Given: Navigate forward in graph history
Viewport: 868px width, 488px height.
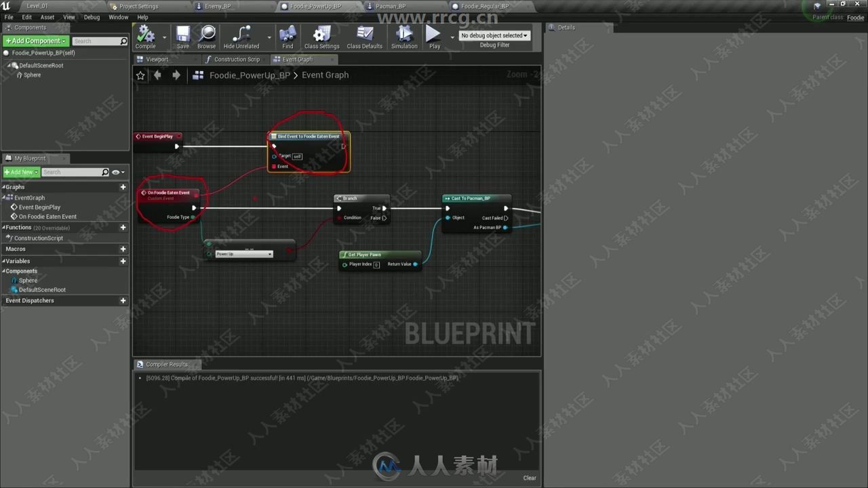Looking at the screenshot, I should [x=176, y=75].
